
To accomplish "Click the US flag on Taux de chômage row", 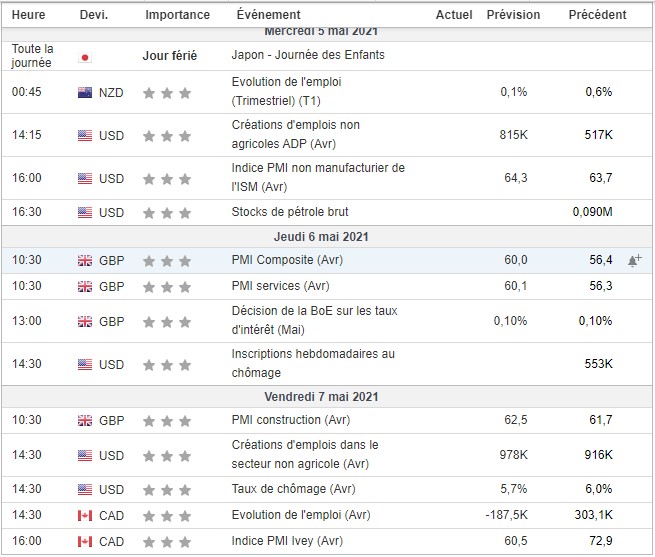I will tap(85, 490).
